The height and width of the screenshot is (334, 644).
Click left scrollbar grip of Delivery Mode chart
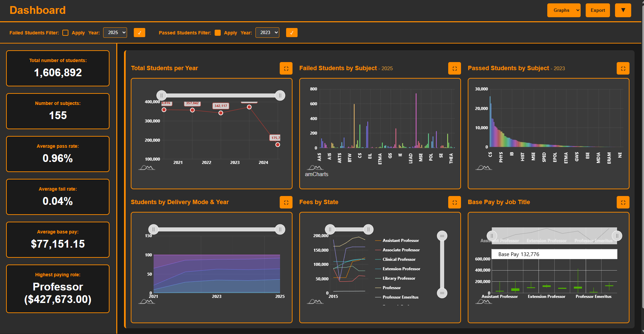tap(153, 229)
